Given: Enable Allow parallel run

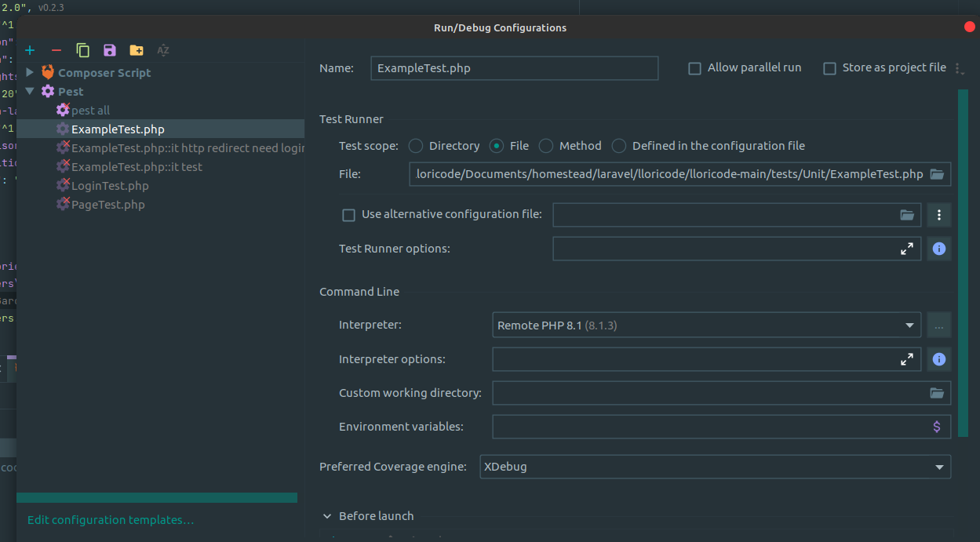Looking at the screenshot, I should pyautogui.click(x=694, y=68).
